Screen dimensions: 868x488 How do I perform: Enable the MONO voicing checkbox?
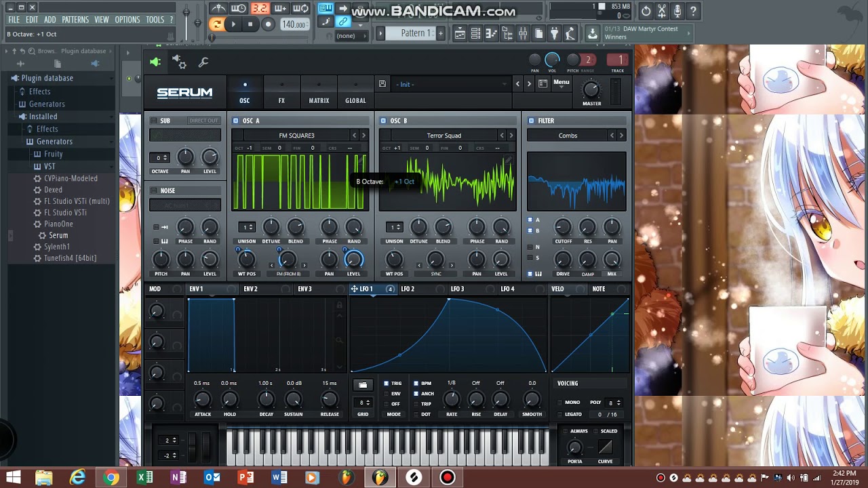[560, 403]
